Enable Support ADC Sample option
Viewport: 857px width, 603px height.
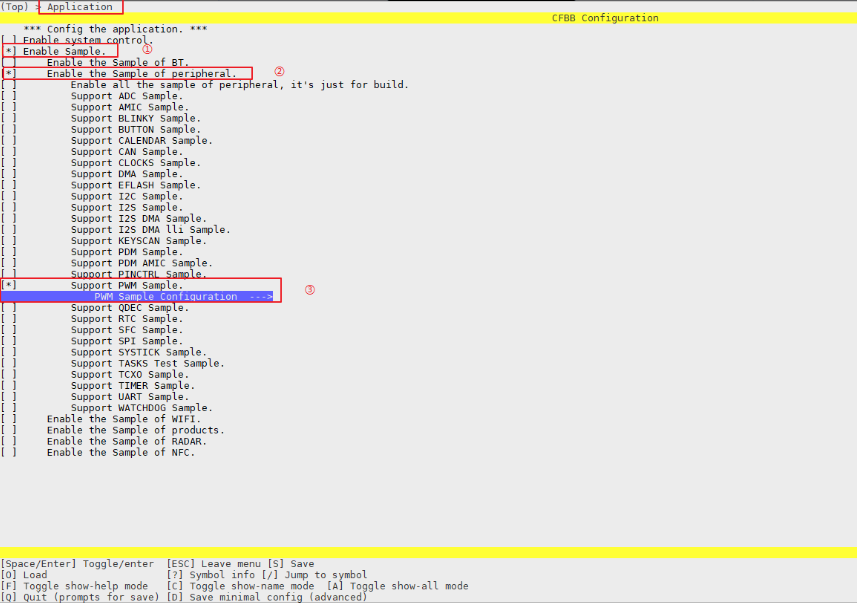(x=10, y=96)
